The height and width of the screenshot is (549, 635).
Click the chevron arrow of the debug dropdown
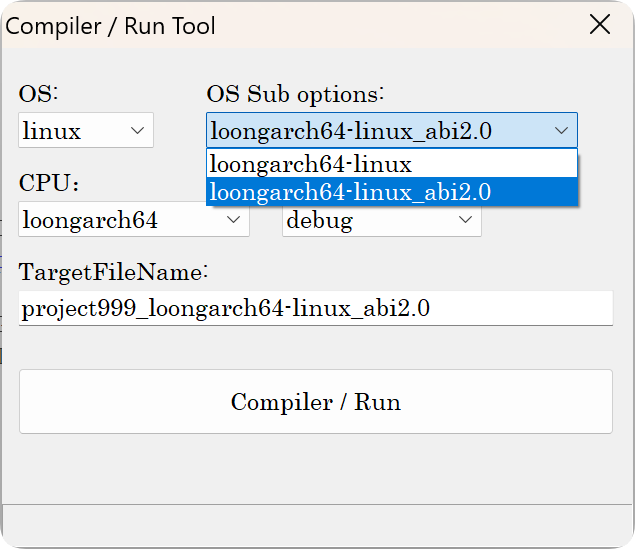pos(466,221)
